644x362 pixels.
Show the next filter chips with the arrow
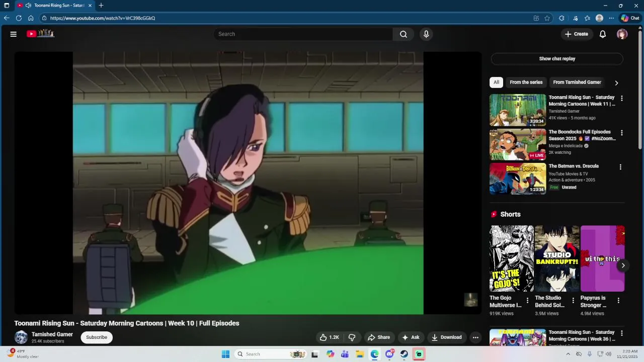pos(616,83)
